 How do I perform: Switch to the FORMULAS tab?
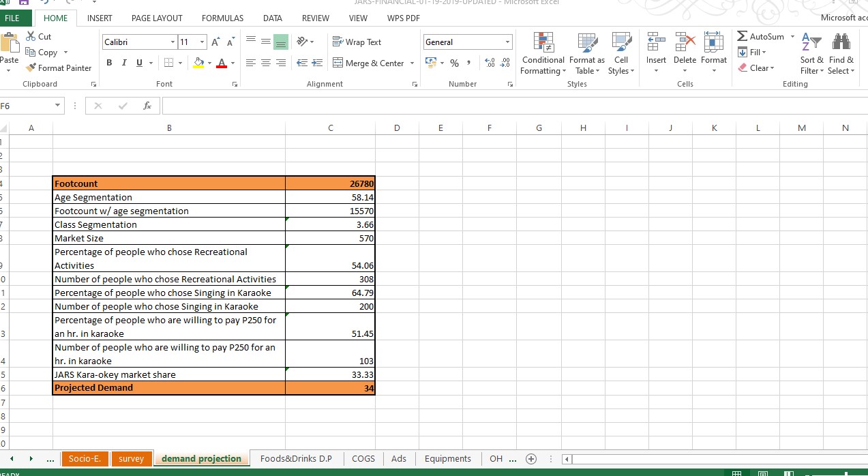click(222, 18)
